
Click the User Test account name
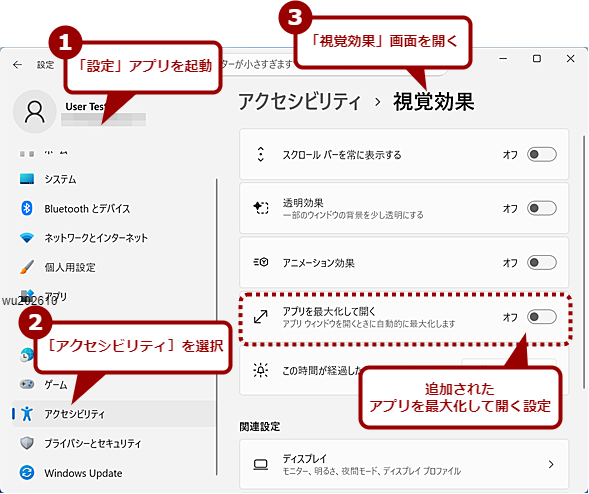tap(85, 107)
